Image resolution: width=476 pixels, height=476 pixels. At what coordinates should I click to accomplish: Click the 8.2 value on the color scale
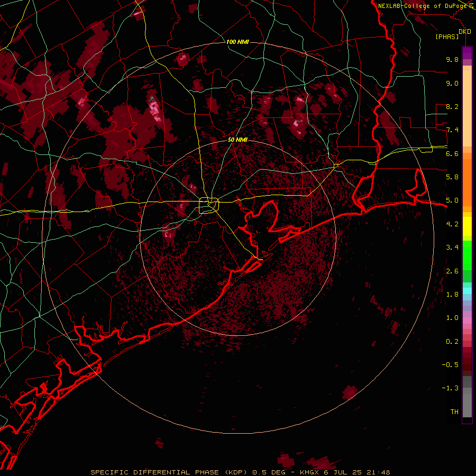click(452, 106)
